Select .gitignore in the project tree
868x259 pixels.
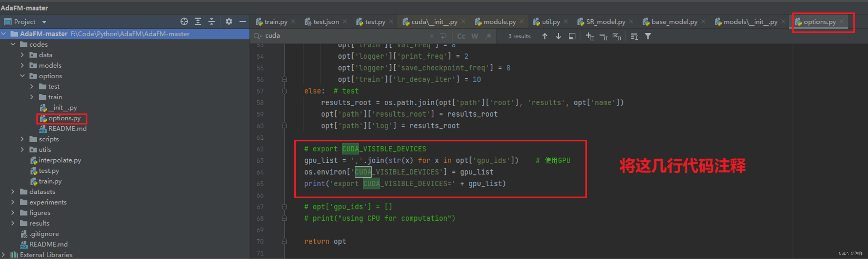[x=40, y=234]
